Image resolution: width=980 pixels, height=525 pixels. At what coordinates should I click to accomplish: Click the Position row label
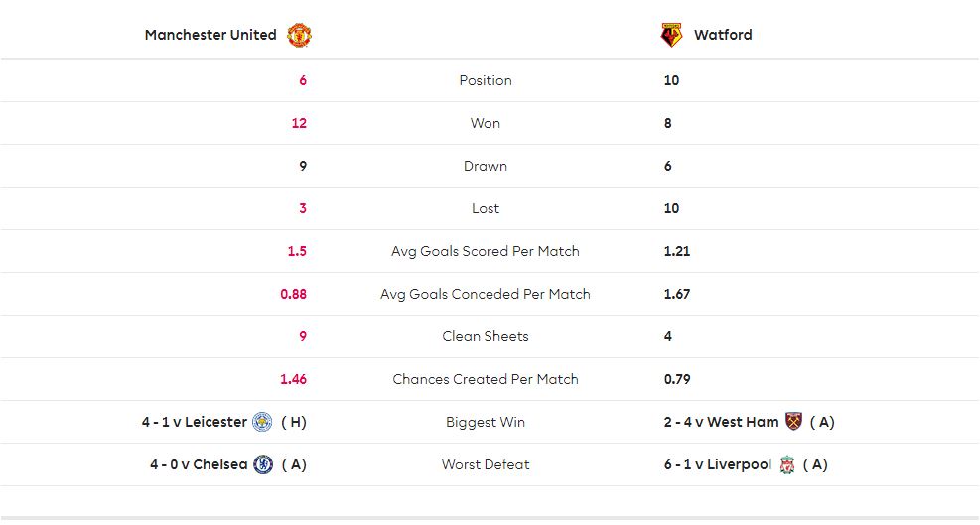coord(486,80)
